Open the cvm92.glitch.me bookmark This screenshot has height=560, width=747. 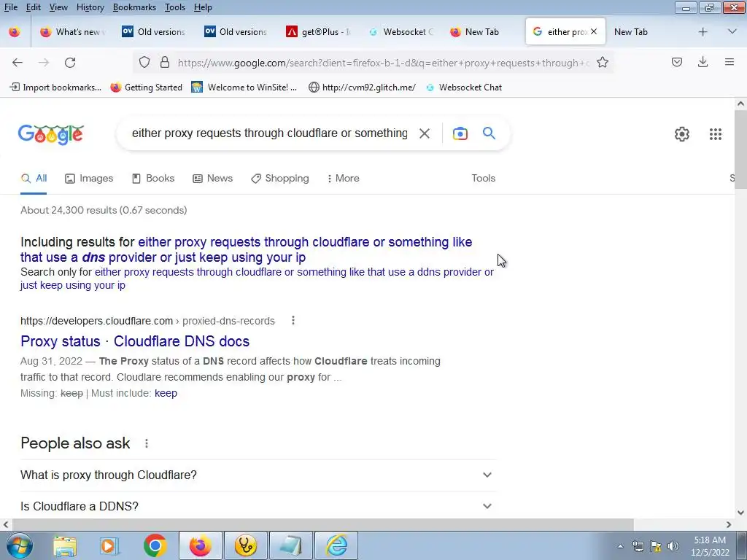point(362,87)
